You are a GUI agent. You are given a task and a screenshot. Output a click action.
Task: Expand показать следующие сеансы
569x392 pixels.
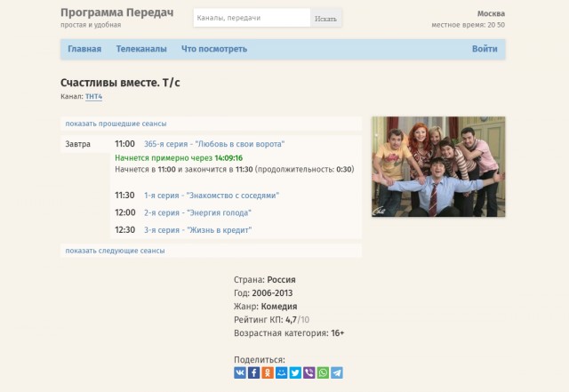(x=115, y=251)
